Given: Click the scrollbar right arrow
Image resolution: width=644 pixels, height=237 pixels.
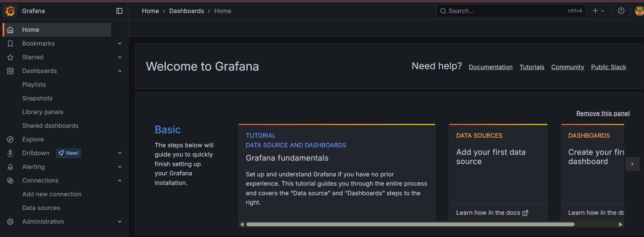Looking at the screenshot, I should point(621,224).
